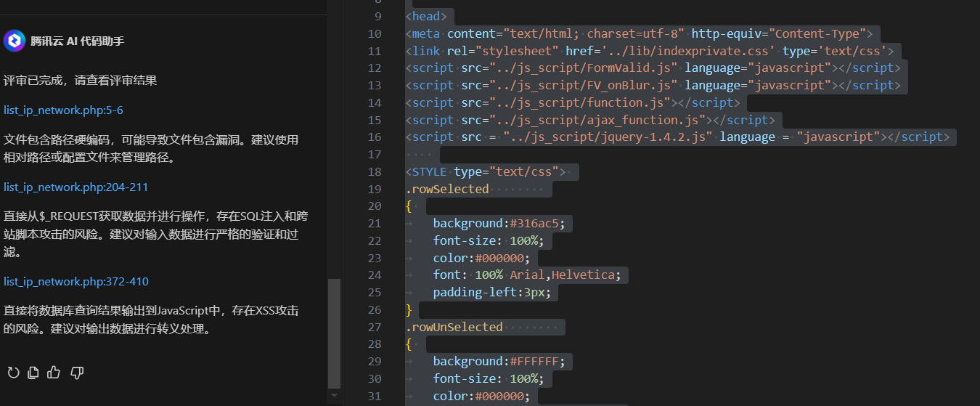This screenshot has height=406, width=980.
Task: Click the chat panel scrollbar thumb
Action: click(334, 333)
